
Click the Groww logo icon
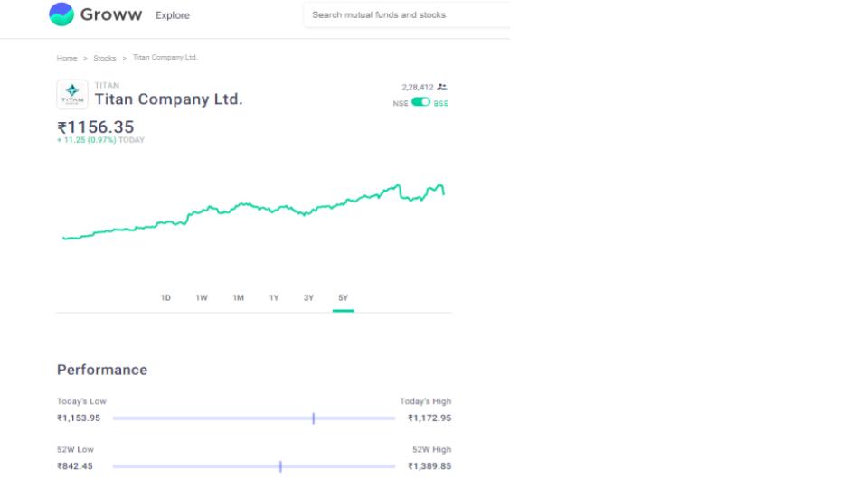(61, 14)
